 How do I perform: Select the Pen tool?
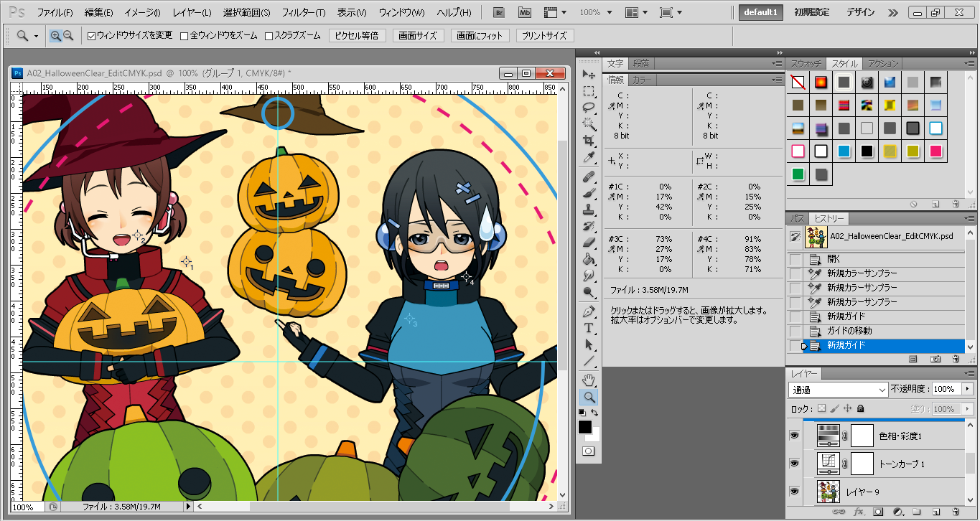(589, 311)
